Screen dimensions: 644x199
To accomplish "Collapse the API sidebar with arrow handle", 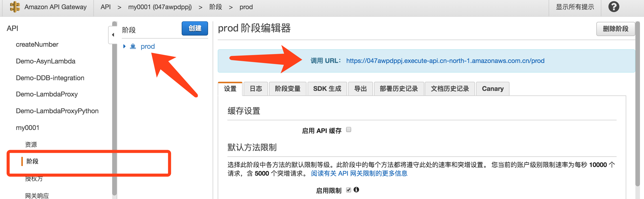I will click(x=113, y=35).
